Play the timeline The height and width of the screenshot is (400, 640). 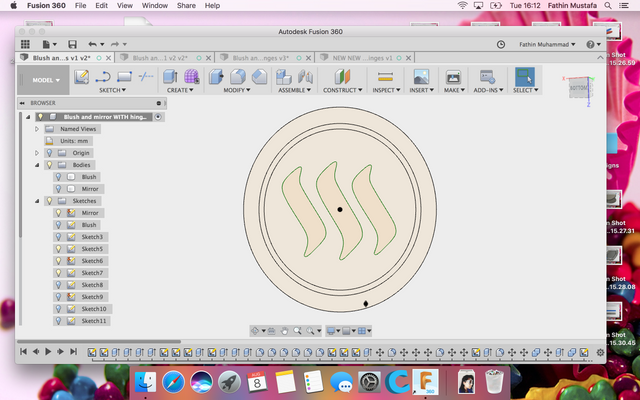(48, 351)
